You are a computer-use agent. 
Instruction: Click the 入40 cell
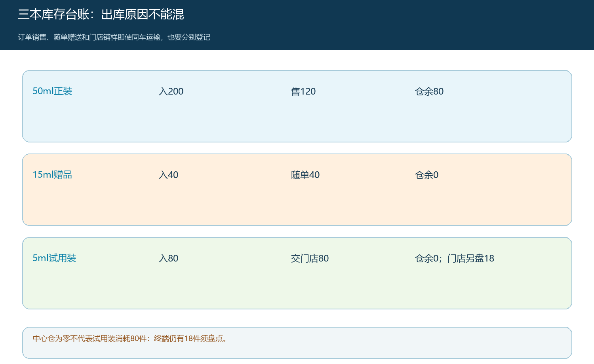168,175
